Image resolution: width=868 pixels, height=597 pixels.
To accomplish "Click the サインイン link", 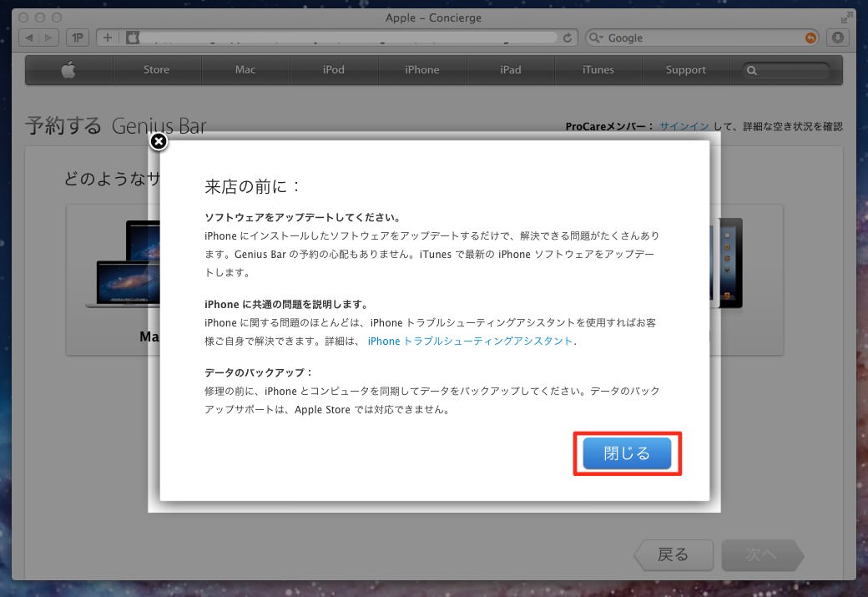I will [684, 126].
